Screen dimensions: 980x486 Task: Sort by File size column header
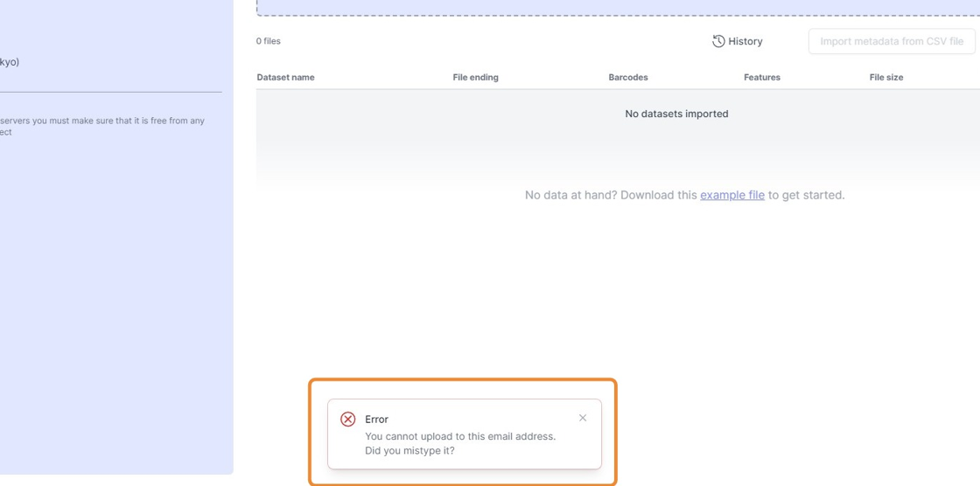[886, 77]
